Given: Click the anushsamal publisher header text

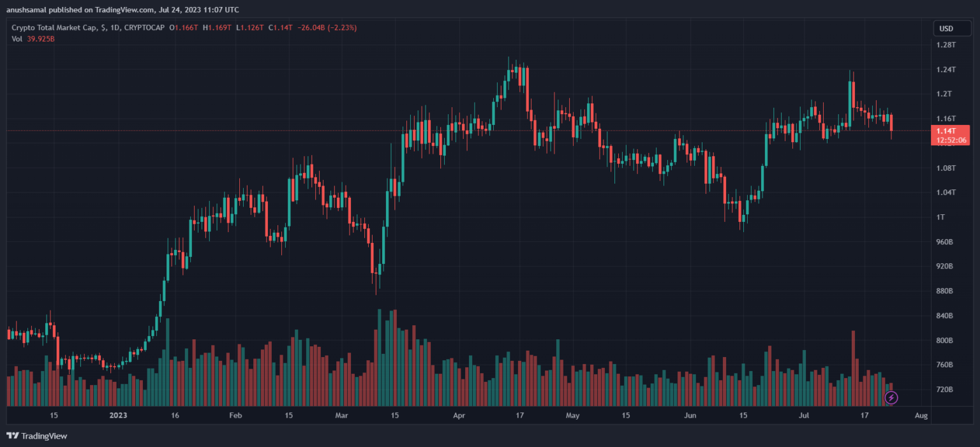Looking at the screenshot, I should click(x=122, y=10).
